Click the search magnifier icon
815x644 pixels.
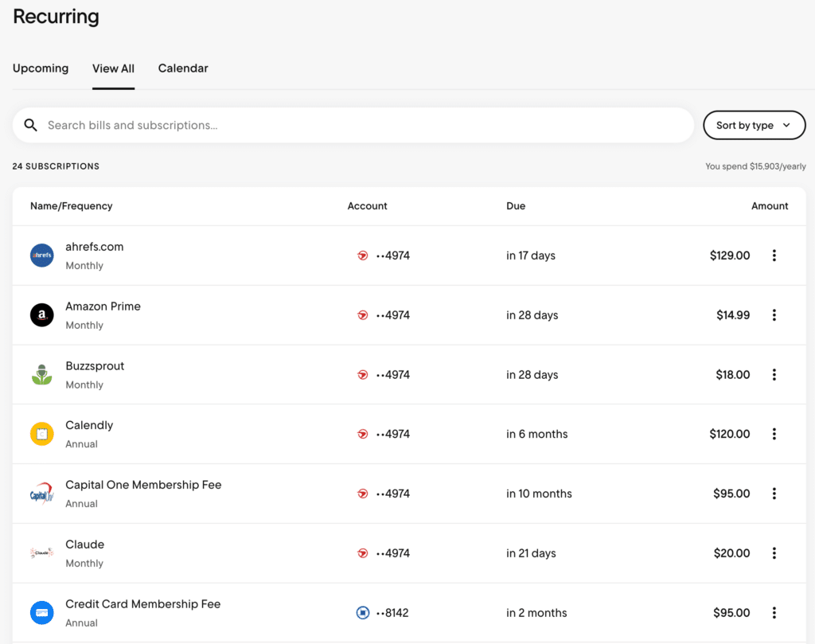tap(31, 125)
